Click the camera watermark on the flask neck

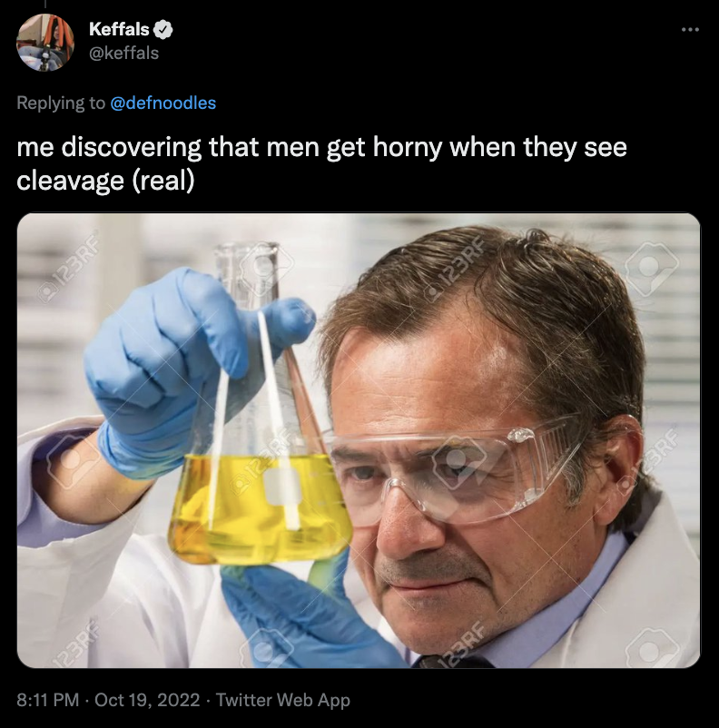[x=266, y=267]
